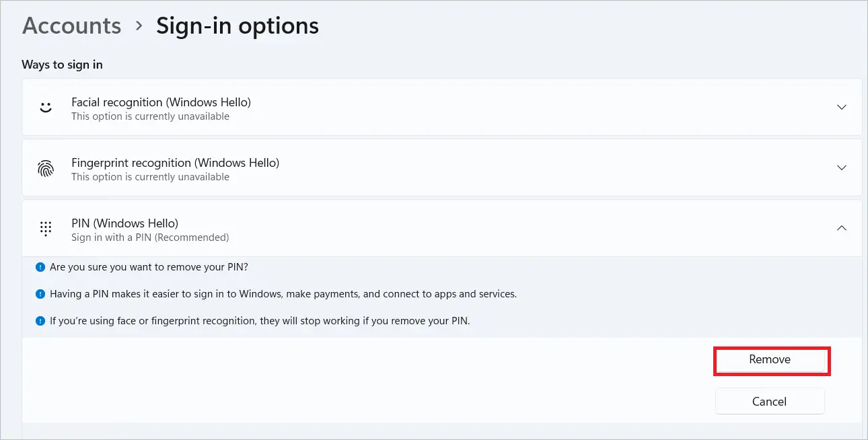Click the Facial recognition smiley face icon
The width and height of the screenshot is (868, 440).
(46, 108)
